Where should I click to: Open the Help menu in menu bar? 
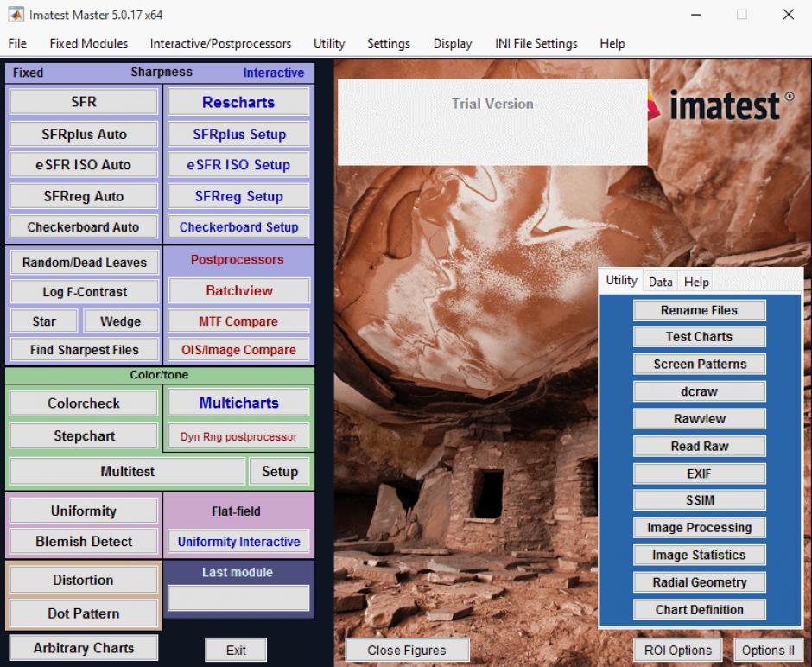pyautogui.click(x=612, y=43)
